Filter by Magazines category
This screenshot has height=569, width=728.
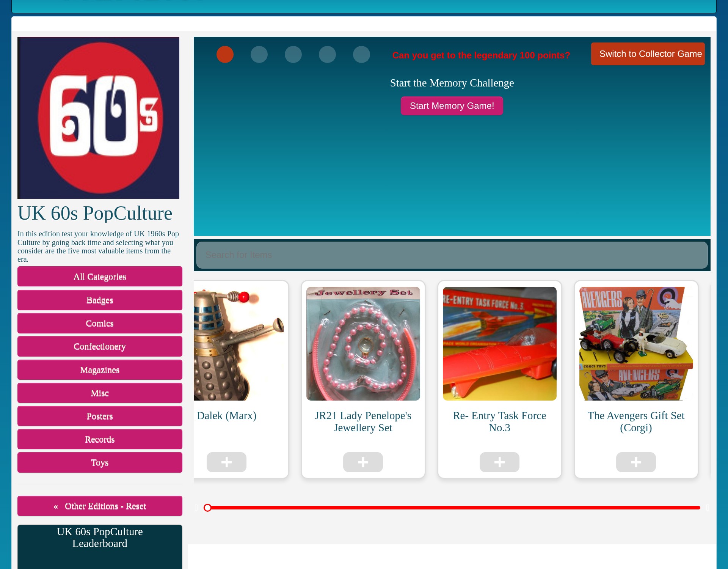(x=100, y=370)
